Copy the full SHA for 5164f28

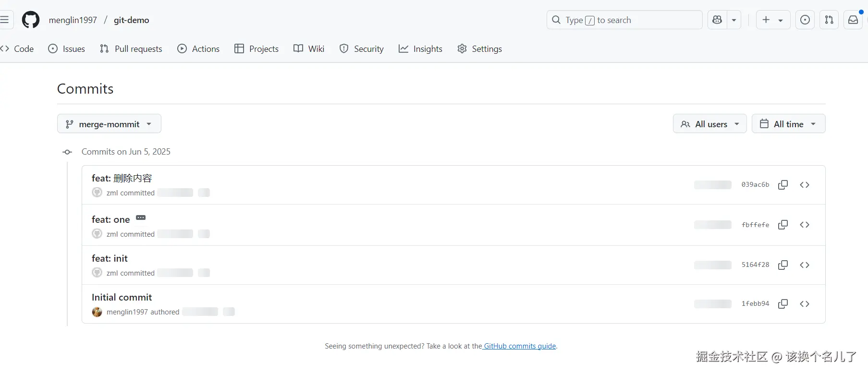pos(783,265)
